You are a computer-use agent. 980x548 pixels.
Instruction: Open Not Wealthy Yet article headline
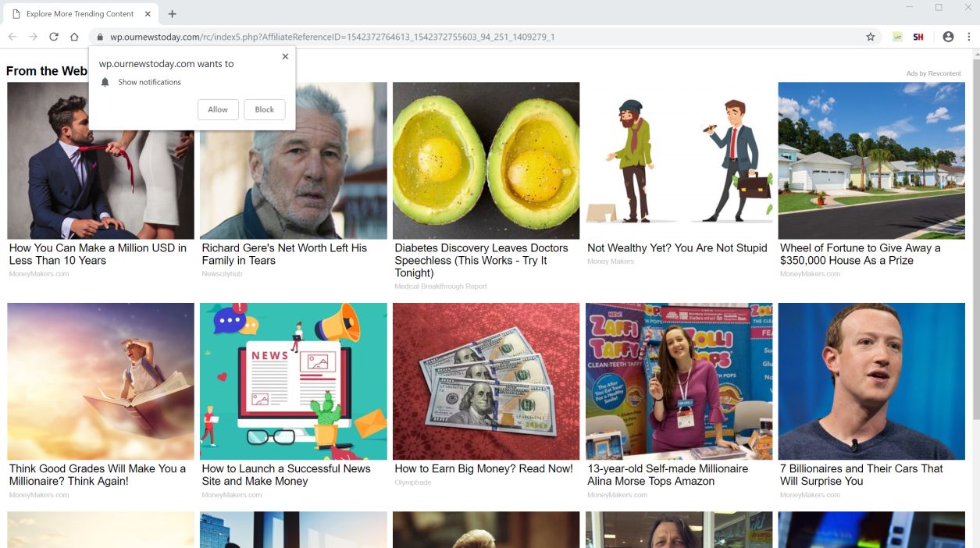coord(677,247)
